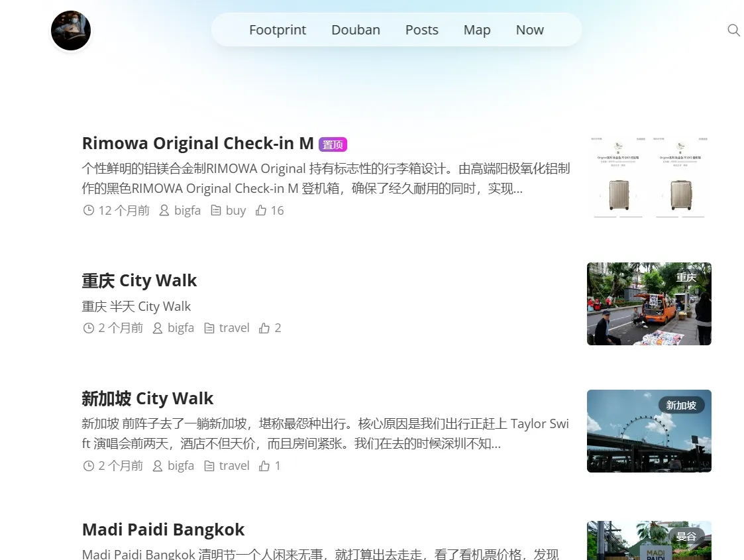Click the profile avatar picture
The width and height of the screenshot is (744, 560).
pyautogui.click(x=70, y=30)
